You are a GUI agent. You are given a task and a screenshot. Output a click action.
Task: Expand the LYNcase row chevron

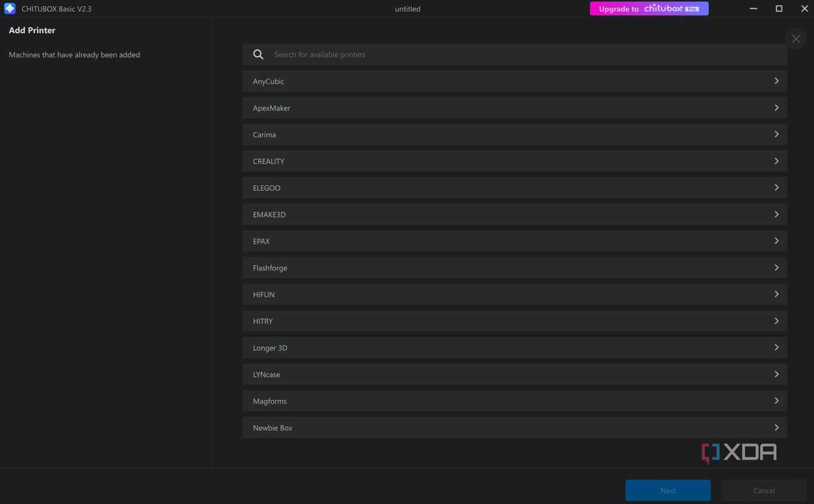[776, 374]
